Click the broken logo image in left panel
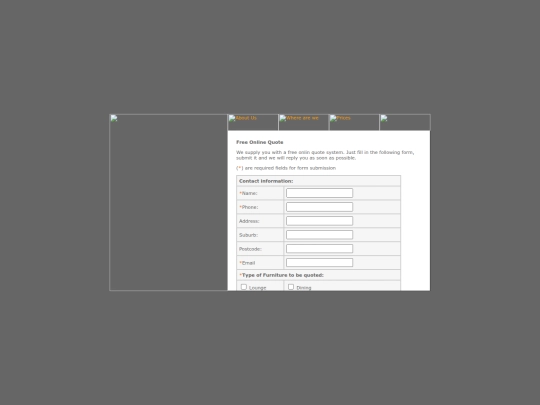The height and width of the screenshot is (405, 540). [x=168, y=202]
